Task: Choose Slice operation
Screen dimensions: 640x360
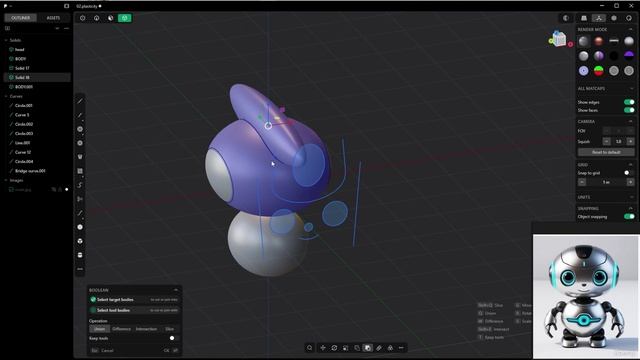Action: 169,329
